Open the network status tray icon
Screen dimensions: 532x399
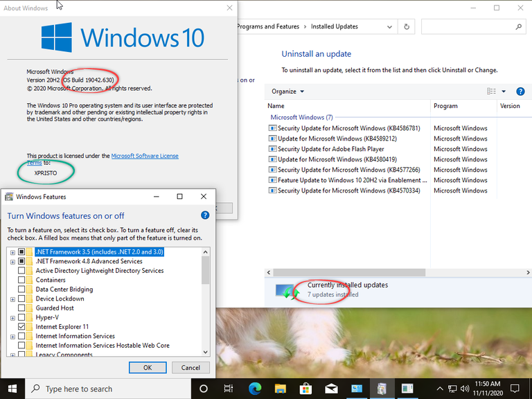(x=452, y=389)
